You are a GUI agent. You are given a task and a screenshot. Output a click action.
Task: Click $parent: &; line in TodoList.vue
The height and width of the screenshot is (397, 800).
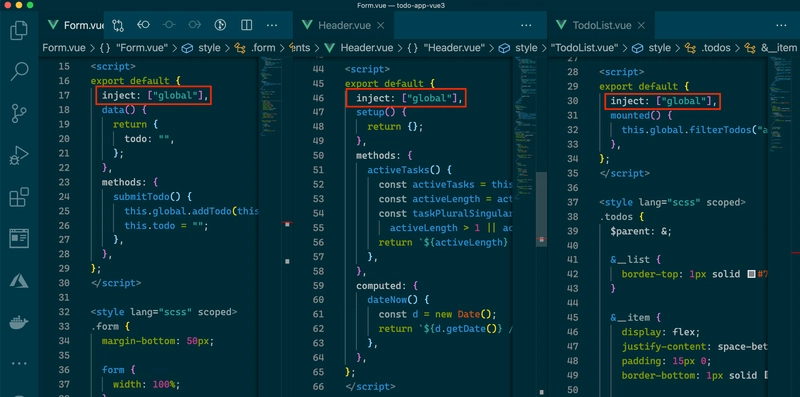coord(641,231)
